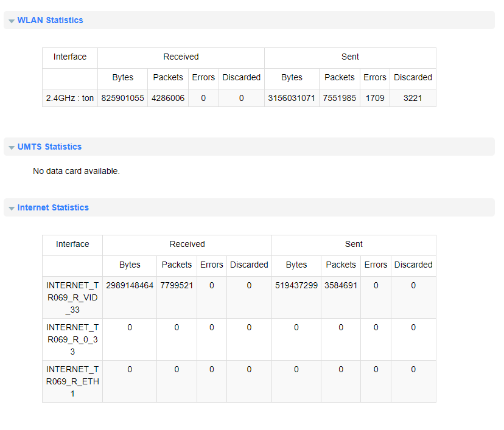Click Internet received bytes value 2989148464
The width and height of the screenshot is (504, 430).
click(x=130, y=285)
